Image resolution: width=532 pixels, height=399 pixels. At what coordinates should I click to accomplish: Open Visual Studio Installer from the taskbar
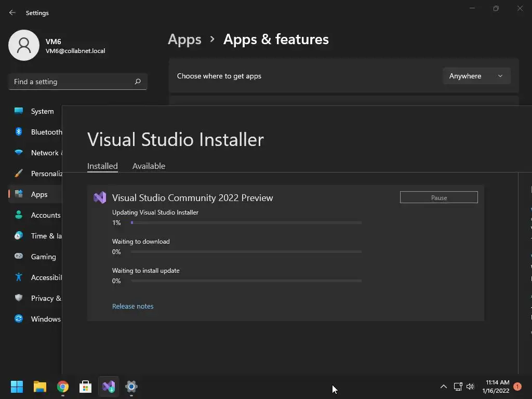tap(109, 387)
